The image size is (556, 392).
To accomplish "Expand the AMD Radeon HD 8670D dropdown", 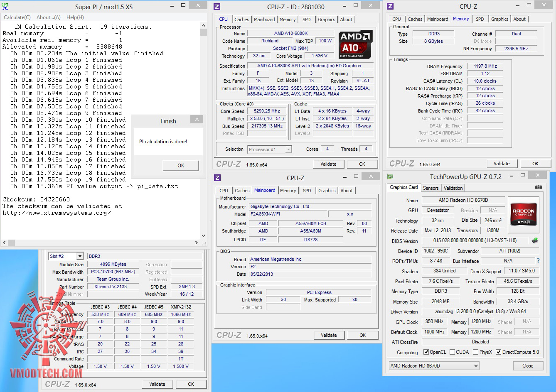I will click(x=476, y=366).
